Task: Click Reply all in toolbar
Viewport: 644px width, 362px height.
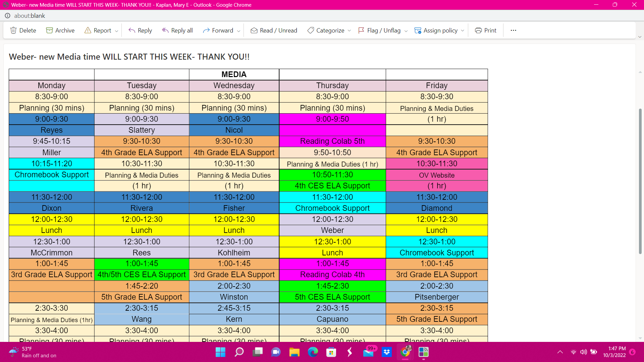Action: (177, 31)
